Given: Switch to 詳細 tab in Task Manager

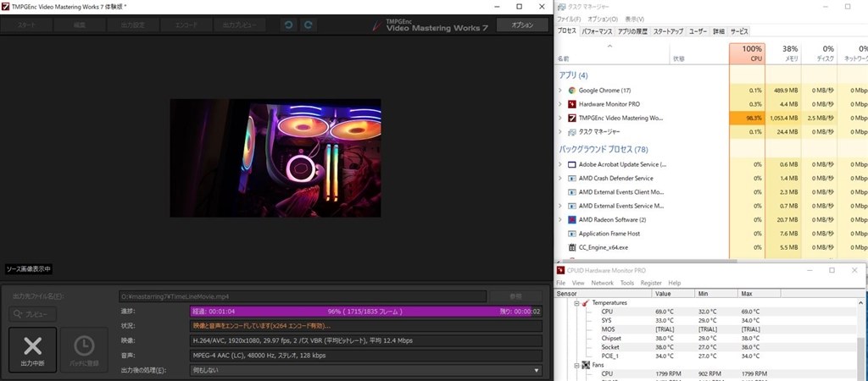Looking at the screenshot, I should (718, 31).
